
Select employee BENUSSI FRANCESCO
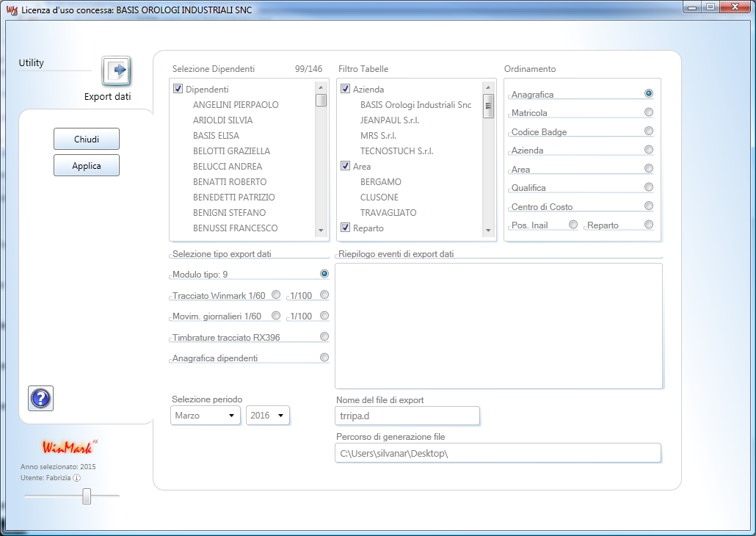coord(236,228)
